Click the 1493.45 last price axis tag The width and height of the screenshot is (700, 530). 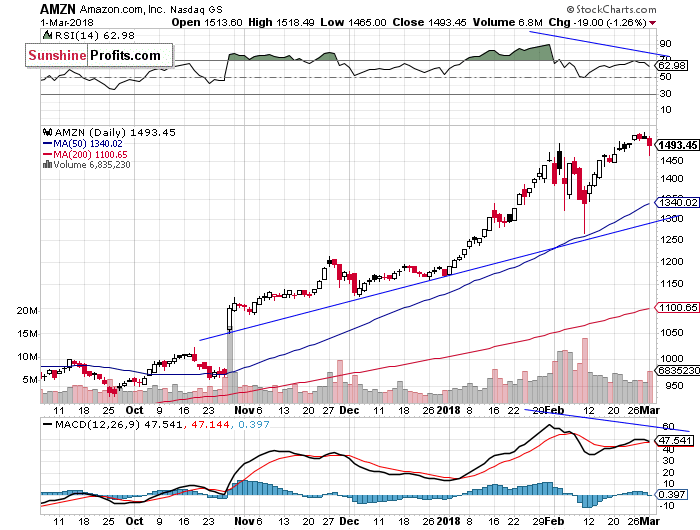(x=678, y=145)
